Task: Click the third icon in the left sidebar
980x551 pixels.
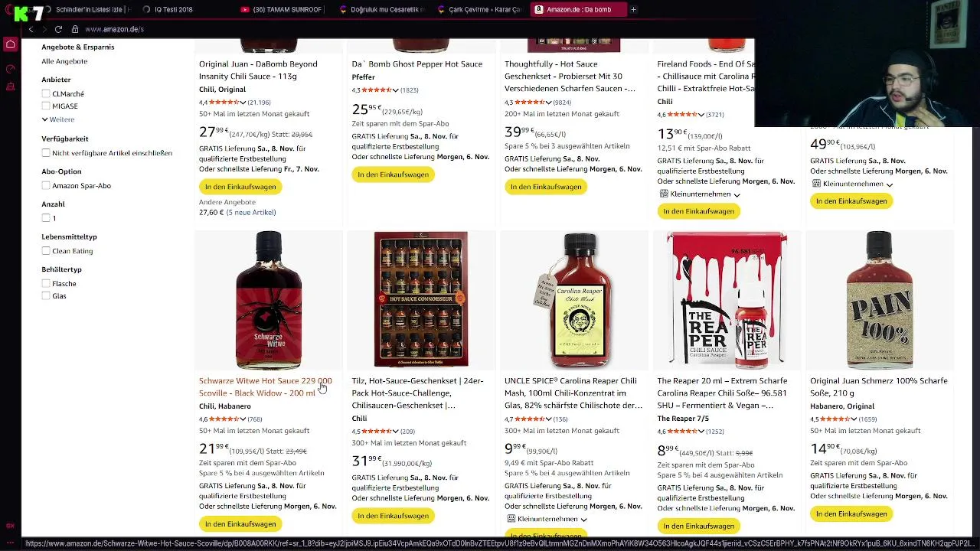Action: (x=11, y=86)
